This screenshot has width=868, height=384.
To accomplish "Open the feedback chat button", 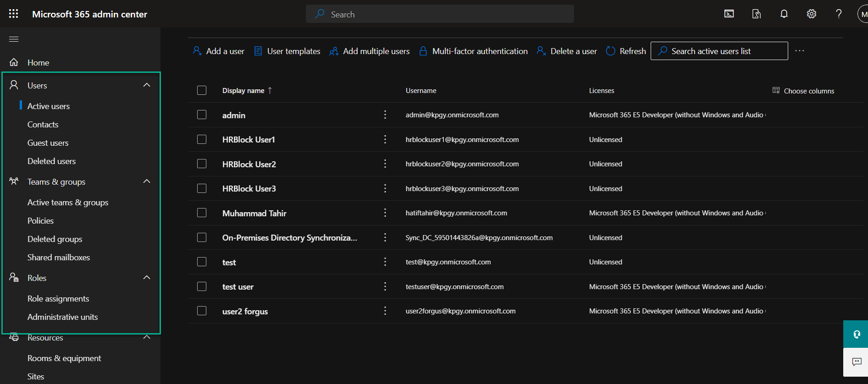I will [856, 362].
